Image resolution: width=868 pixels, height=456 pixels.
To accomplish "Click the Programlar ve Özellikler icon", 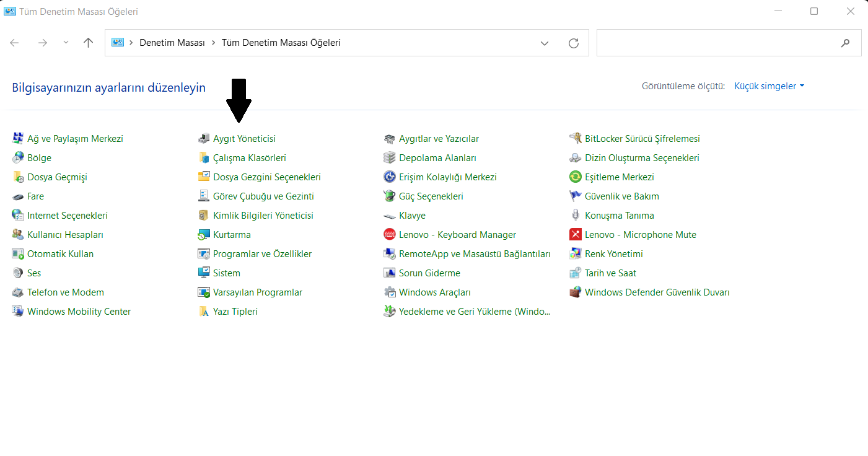I will (x=203, y=254).
